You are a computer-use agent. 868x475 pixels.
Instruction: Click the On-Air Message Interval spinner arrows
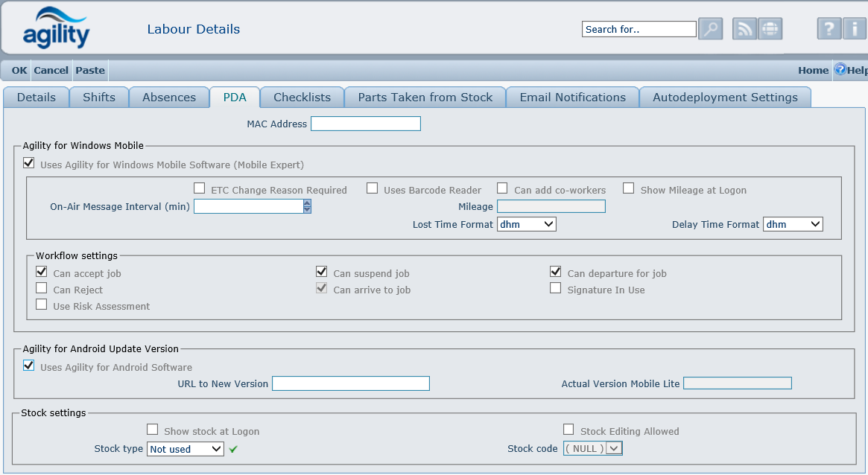pyautogui.click(x=307, y=206)
